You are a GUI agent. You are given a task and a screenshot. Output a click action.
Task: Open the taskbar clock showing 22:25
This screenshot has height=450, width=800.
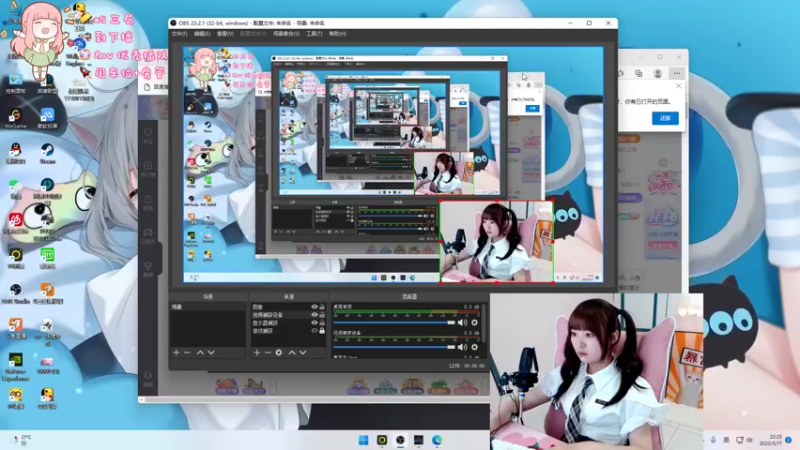pyautogui.click(x=771, y=440)
